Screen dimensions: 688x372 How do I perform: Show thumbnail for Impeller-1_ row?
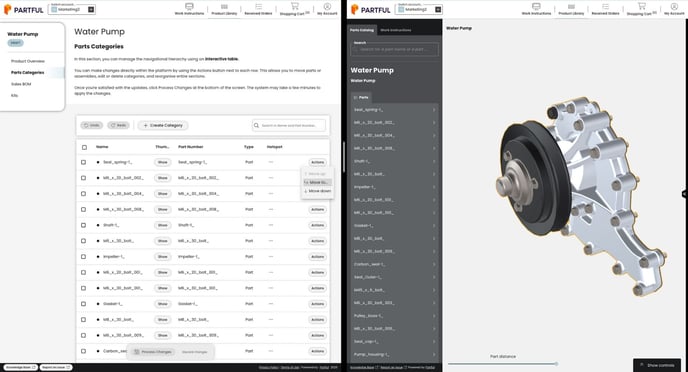point(162,257)
